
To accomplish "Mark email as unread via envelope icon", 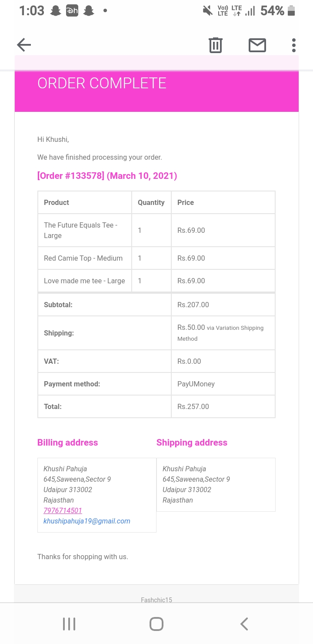I will point(257,45).
